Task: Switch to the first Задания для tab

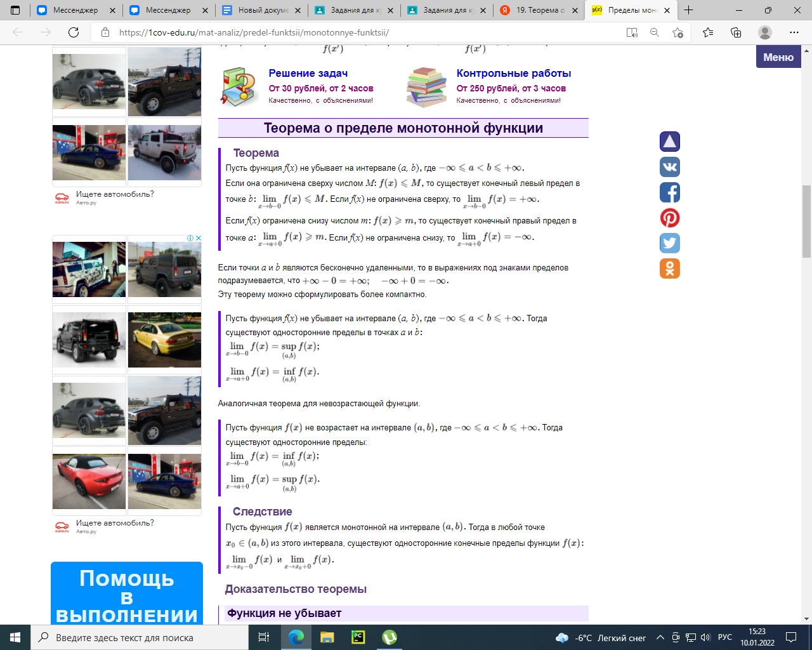Action: coord(354,10)
